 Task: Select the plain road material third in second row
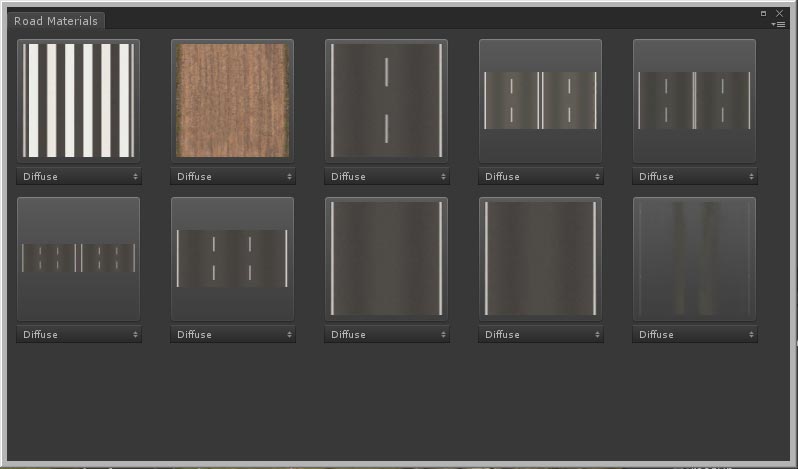click(x=386, y=259)
